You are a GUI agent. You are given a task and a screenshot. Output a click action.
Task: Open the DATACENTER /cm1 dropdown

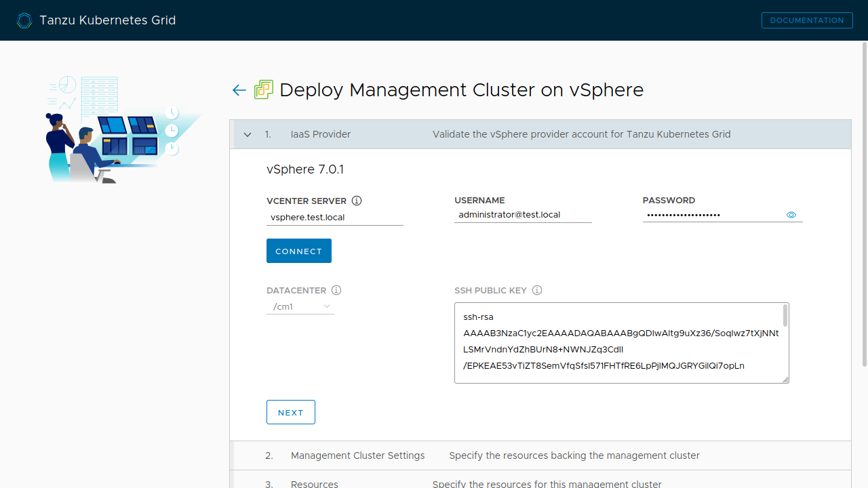[x=300, y=307]
